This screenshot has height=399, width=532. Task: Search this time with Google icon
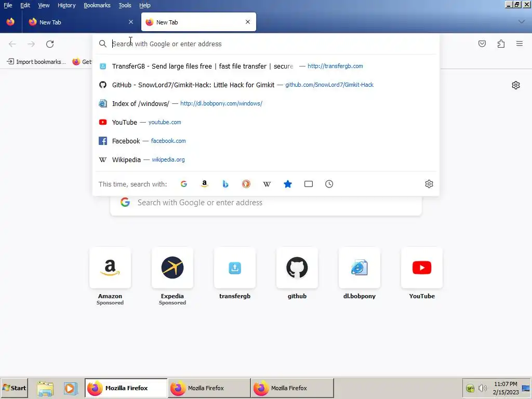pos(184,184)
